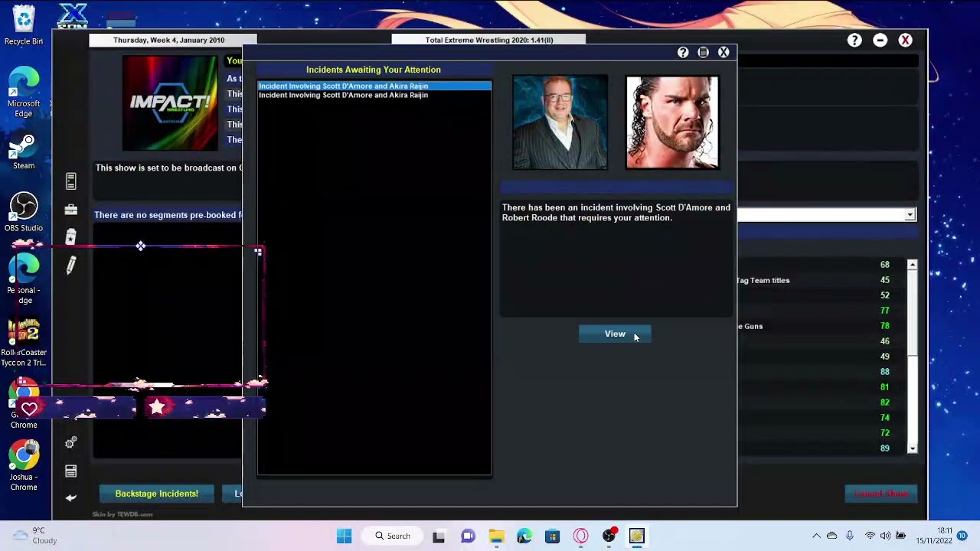Open Microsoft Store from the taskbar
The image size is (980, 551).
tap(552, 536)
